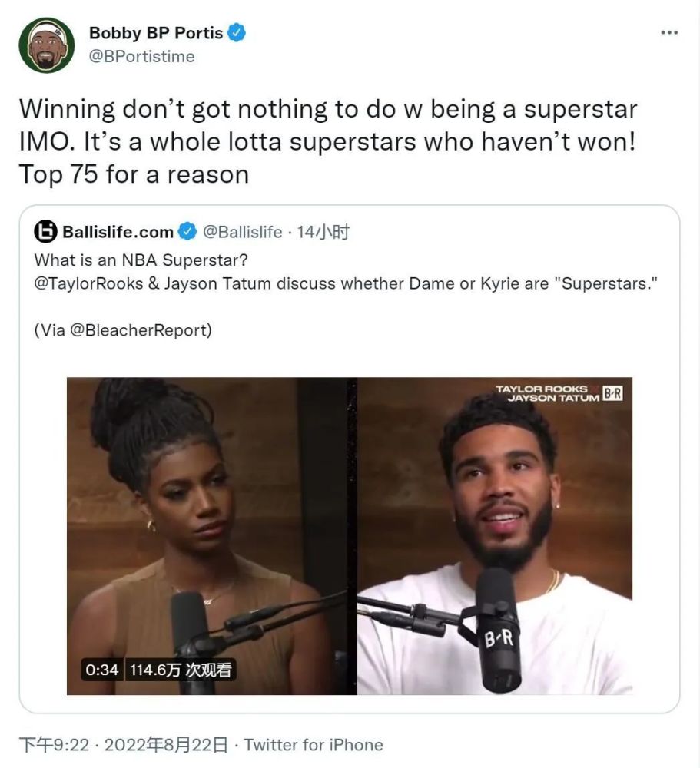Click the Jayson Tatum side of video thumbnail

(495, 536)
